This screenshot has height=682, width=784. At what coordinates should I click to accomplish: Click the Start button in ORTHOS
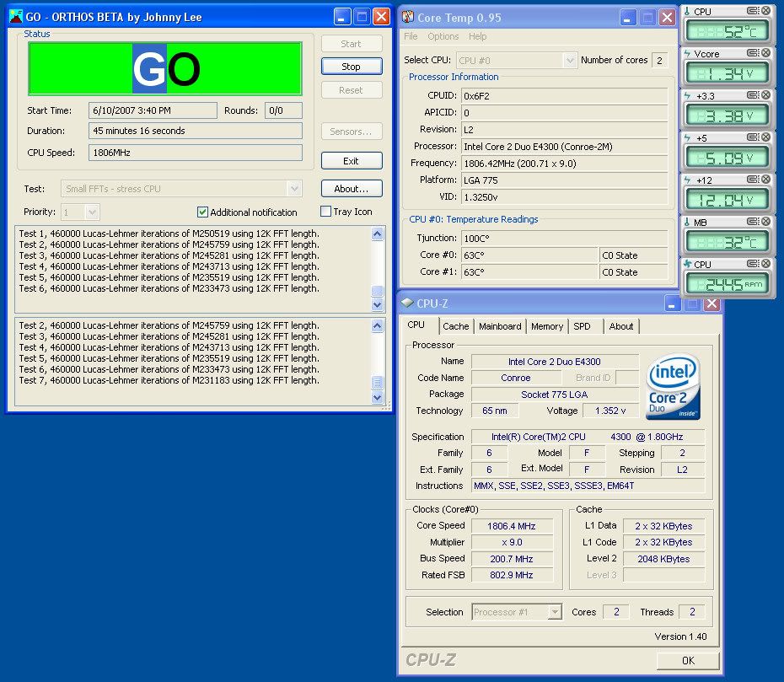(351, 44)
